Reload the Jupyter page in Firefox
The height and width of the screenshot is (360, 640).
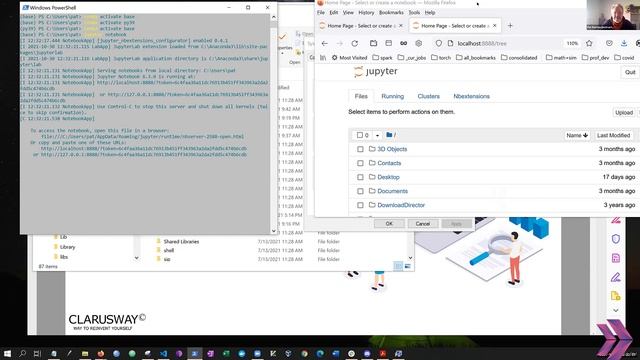pyautogui.click(x=354, y=43)
